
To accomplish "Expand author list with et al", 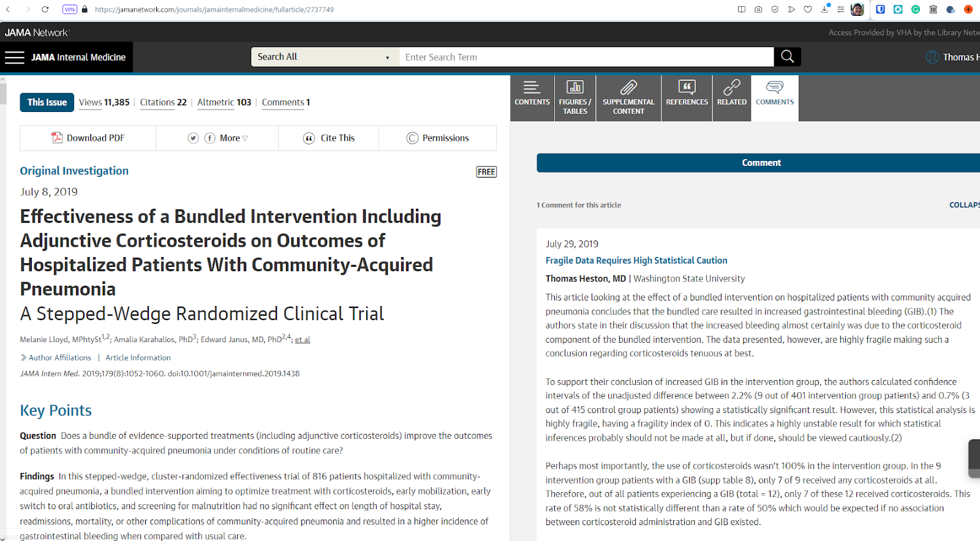I will pyautogui.click(x=303, y=340).
